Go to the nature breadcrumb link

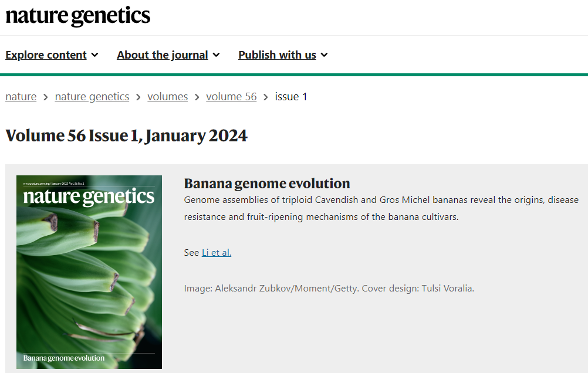click(21, 97)
